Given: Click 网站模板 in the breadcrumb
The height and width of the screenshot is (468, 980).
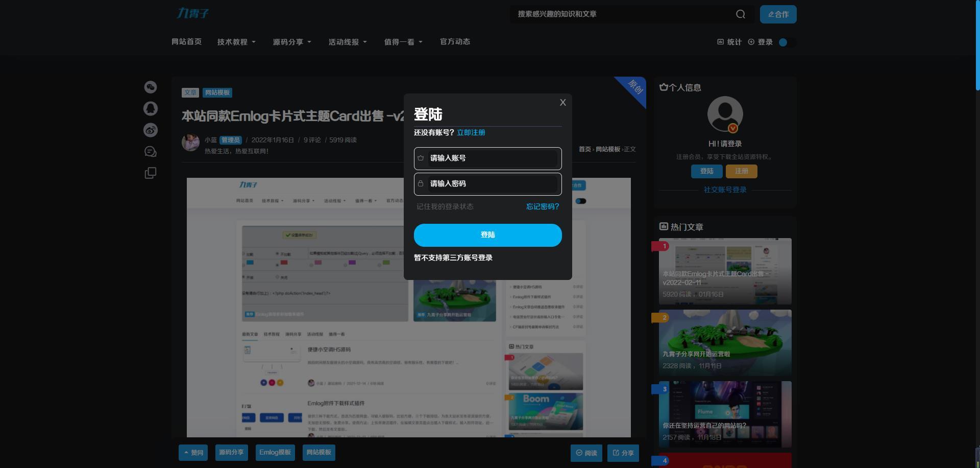Looking at the screenshot, I should coord(608,149).
